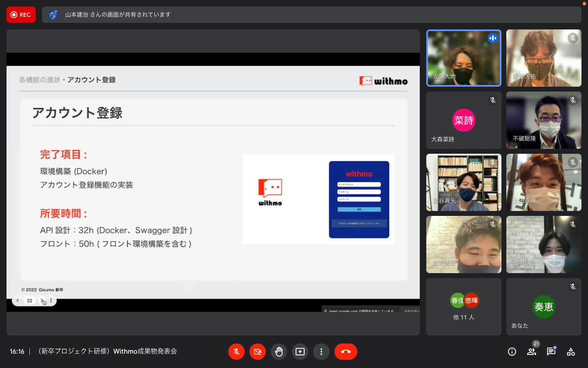The image size is (588, 368).
Task: Click the API 設計：32h line
Action: pyautogui.click(x=116, y=230)
